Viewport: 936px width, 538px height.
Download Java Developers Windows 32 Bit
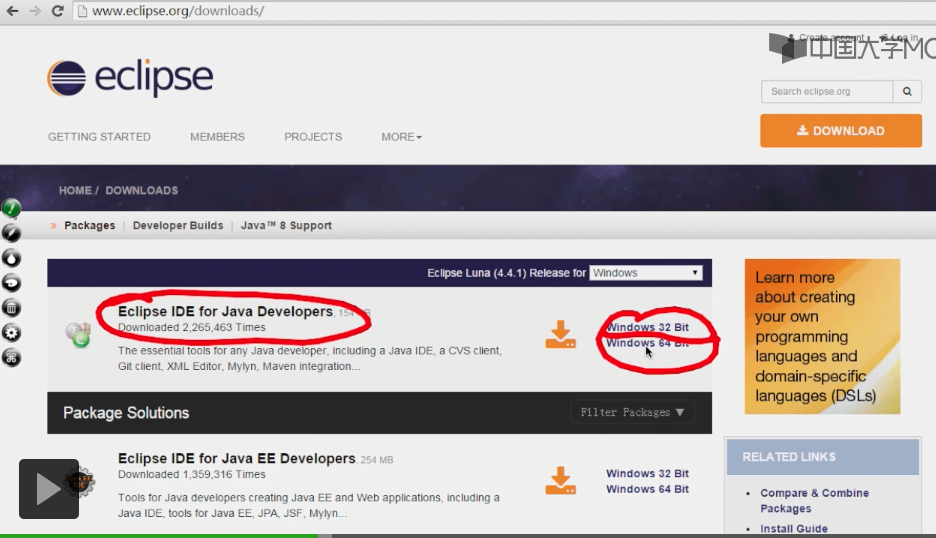(x=648, y=327)
